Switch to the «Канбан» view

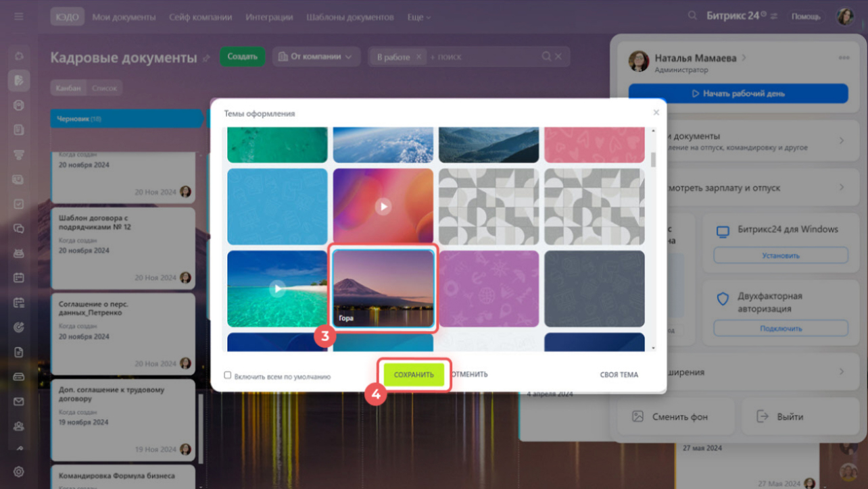tap(69, 88)
